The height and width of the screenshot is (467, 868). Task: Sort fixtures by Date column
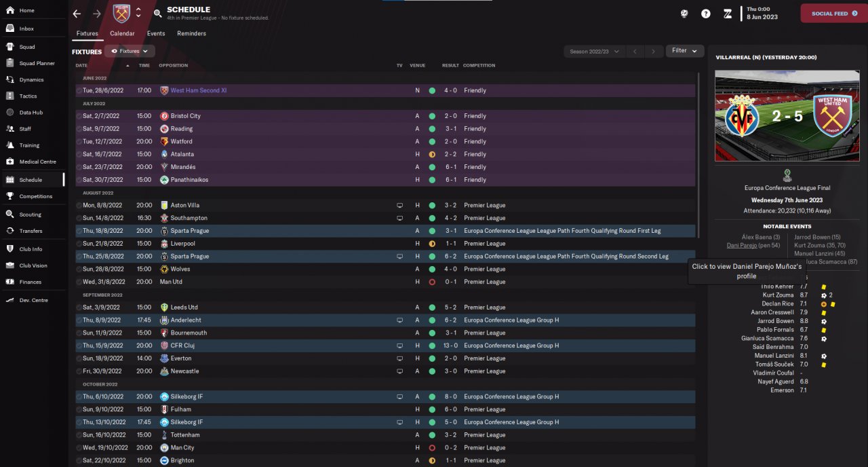click(82, 66)
